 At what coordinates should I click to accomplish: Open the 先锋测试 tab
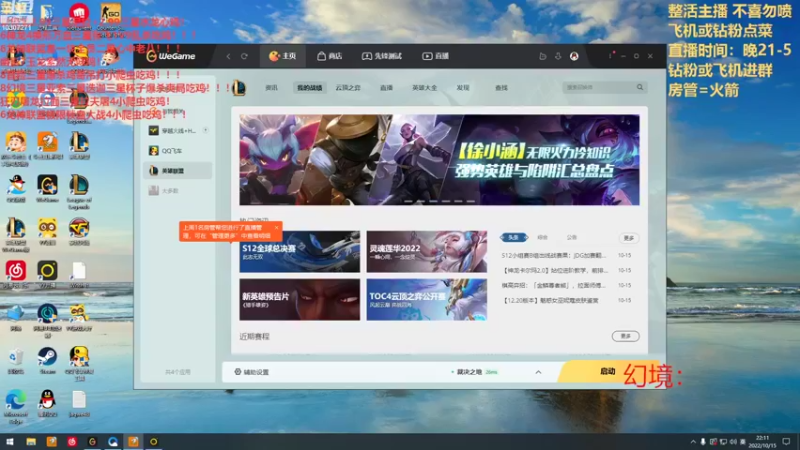coord(382,56)
